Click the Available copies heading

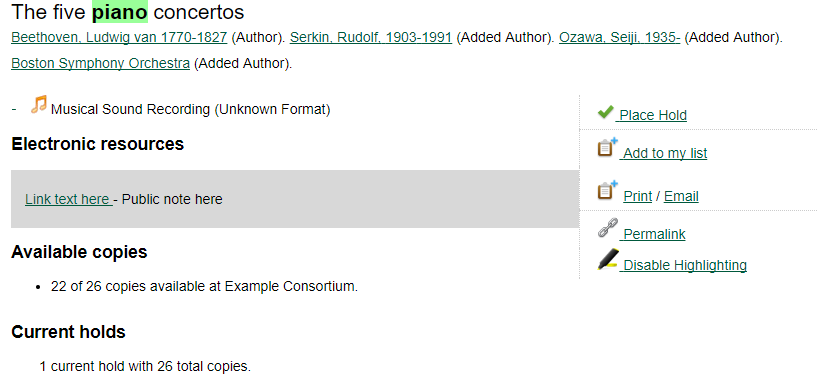tap(79, 252)
